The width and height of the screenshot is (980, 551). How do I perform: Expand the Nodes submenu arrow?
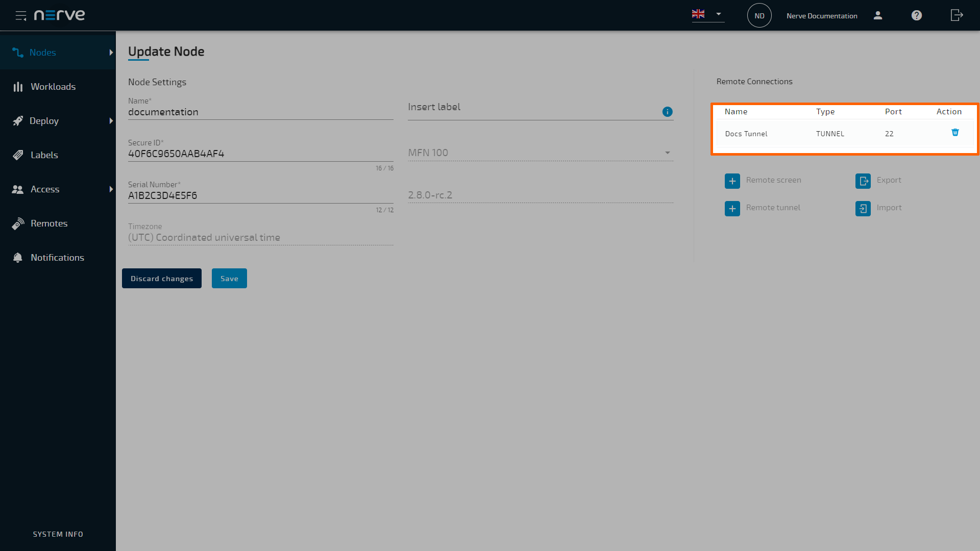tap(111, 53)
